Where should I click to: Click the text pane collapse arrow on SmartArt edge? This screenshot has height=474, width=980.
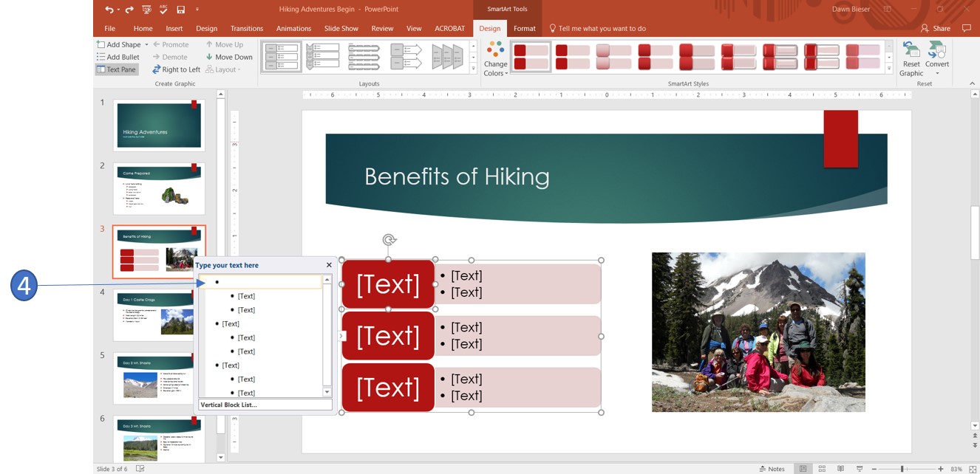[x=341, y=336]
